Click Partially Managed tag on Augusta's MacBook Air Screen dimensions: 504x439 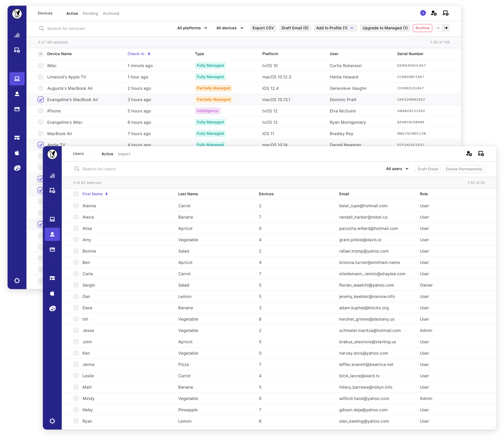(213, 88)
